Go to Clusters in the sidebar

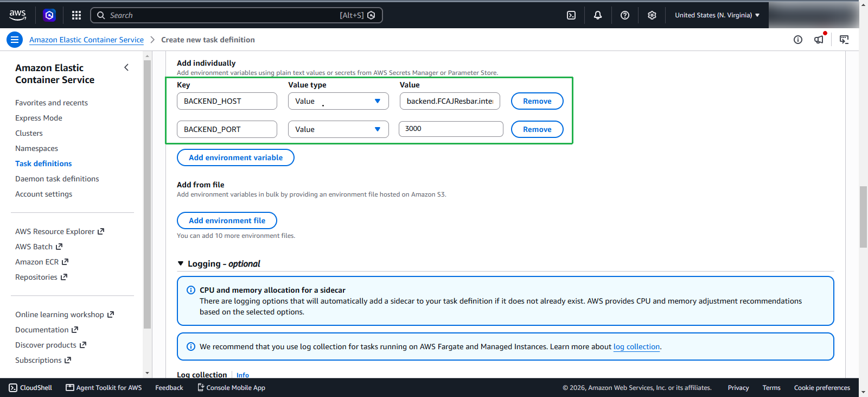tap(29, 133)
